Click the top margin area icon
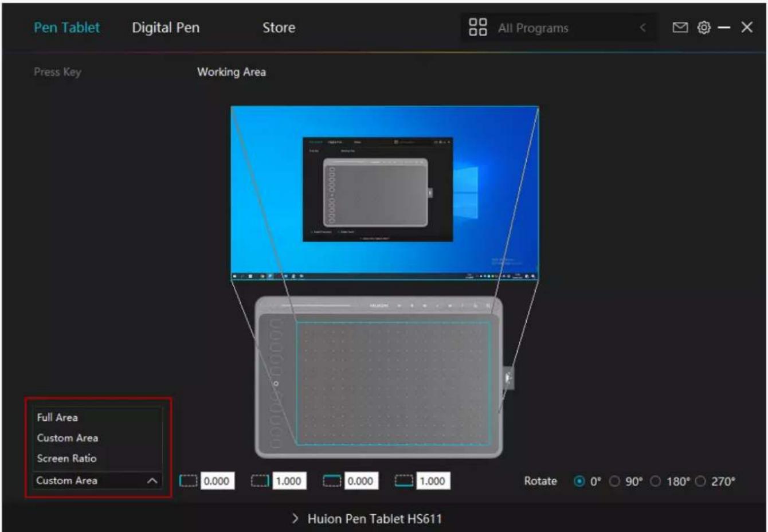This screenshot has height=532, width=768. click(x=332, y=480)
